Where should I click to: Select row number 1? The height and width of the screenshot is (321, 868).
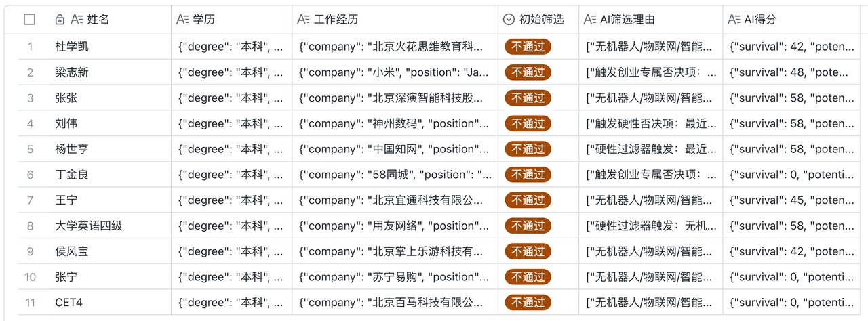click(30, 47)
